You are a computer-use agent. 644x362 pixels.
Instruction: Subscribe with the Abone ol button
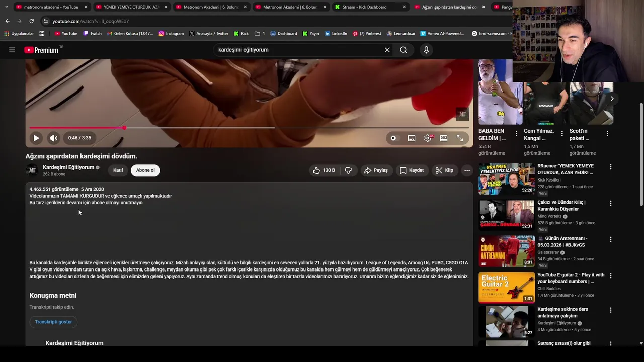coord(145,170)
